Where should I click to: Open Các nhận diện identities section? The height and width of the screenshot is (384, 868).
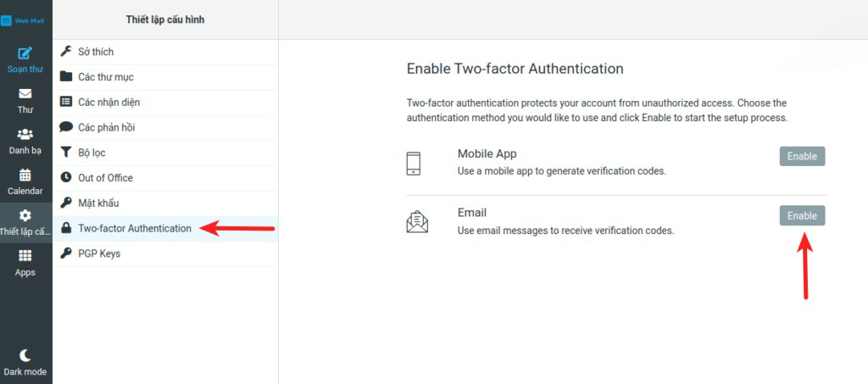tap(108, 103)
